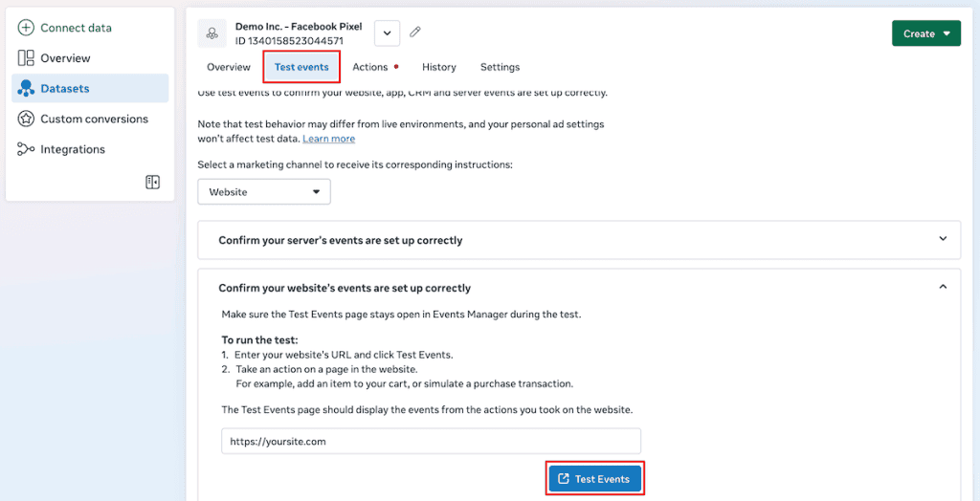Select the Datasets sidebar icon
Screen dimensions: 980x501
[x=26, y=89]
